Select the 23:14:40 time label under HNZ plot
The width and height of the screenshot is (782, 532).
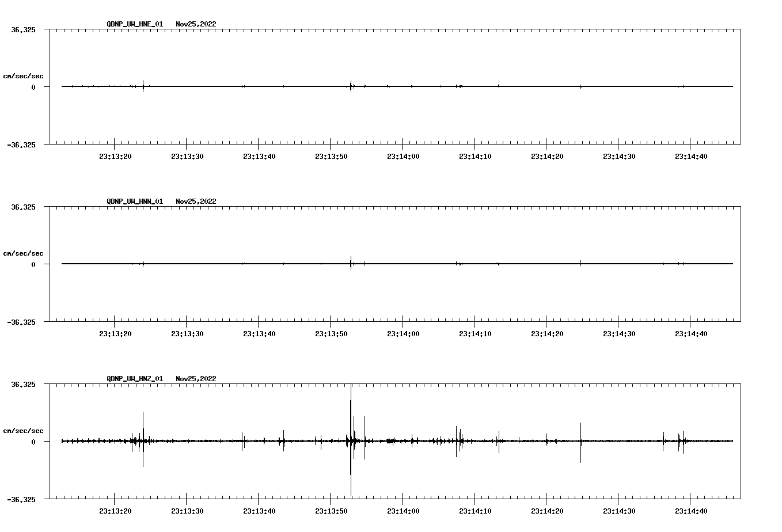pos(690,511)
